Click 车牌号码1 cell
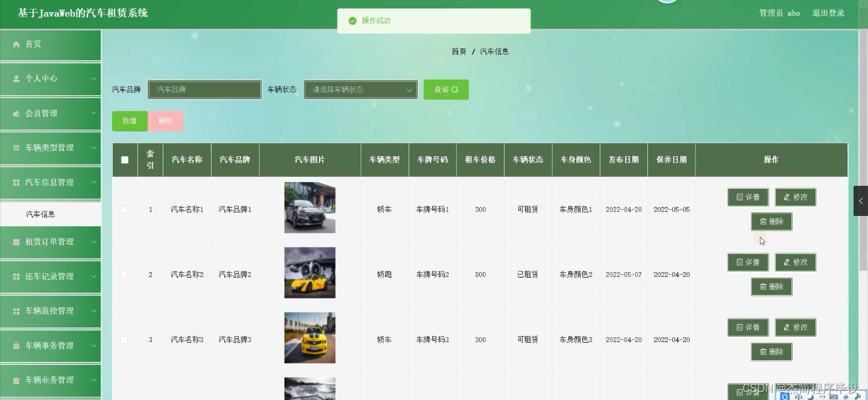 point(433,210)
